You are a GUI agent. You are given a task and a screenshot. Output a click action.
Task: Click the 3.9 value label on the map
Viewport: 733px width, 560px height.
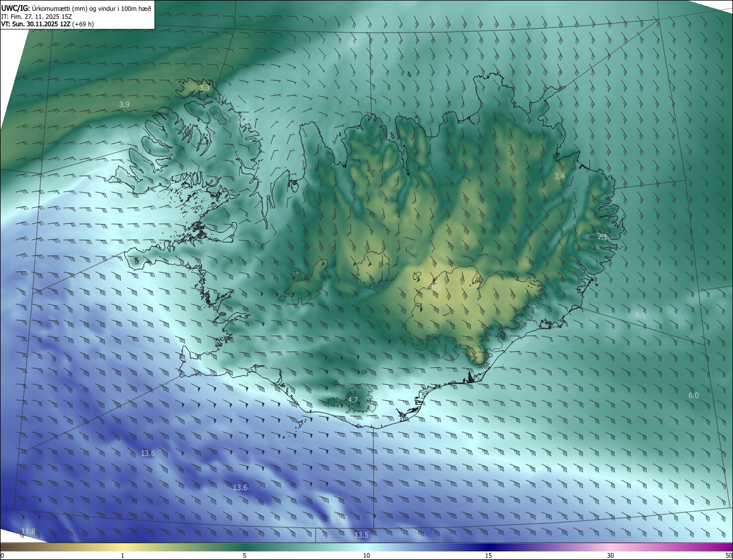(124, 104)
